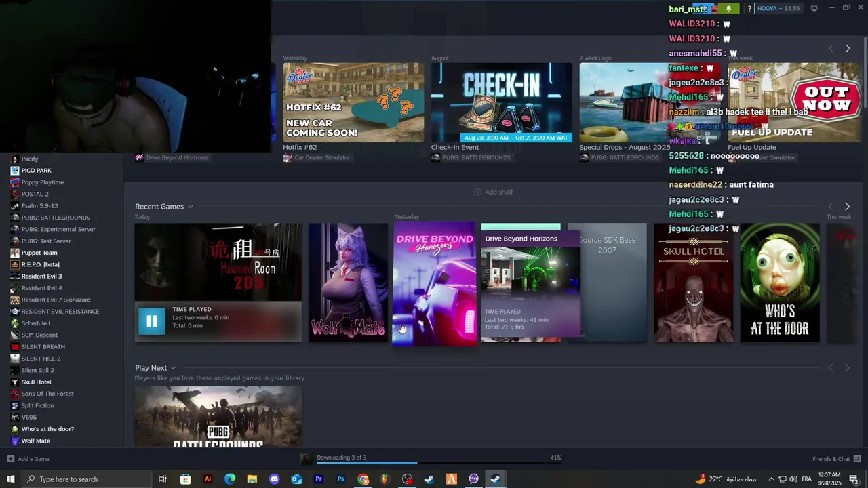Open the Skull Hotel game tile
This screenshot has width=868, height=488.
point(693,283)
